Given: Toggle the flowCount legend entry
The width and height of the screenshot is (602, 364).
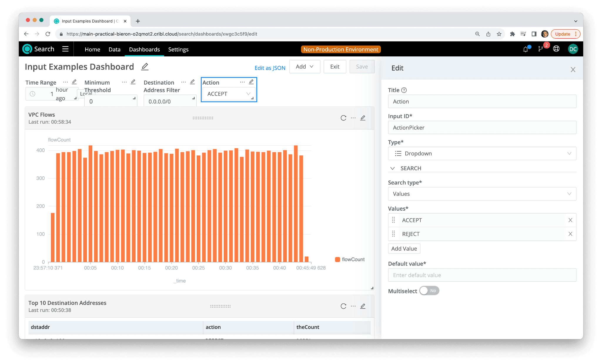Looking at the screenshot, I should [x=350, y=259].
